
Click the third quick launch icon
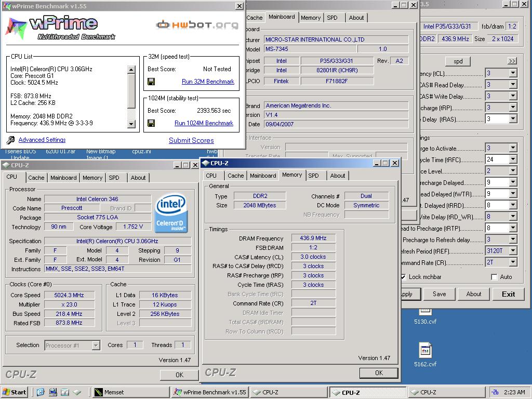[65, 392]
